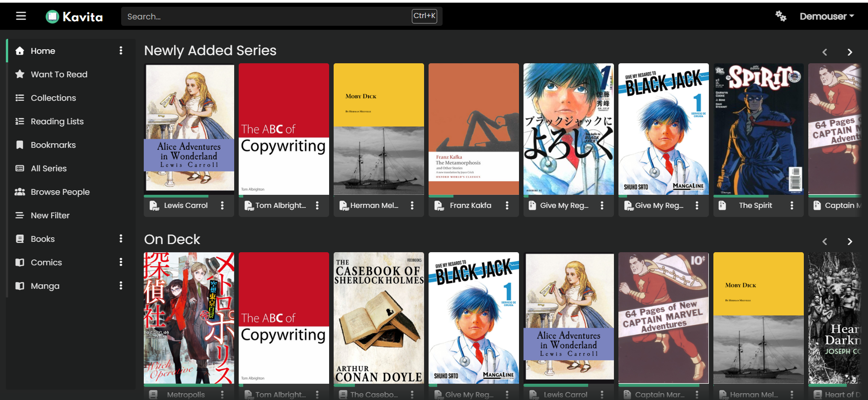Open the Metropolis manga cover in On Deck
Viewport: 868px width, 400px height.
click(189, 318)
